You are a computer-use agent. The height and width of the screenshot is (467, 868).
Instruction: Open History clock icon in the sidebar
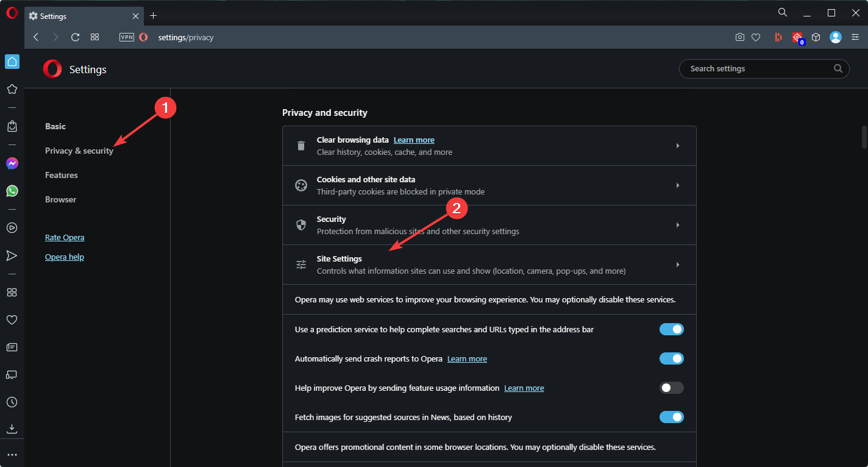pyautogui.click(x=12, y=402)
